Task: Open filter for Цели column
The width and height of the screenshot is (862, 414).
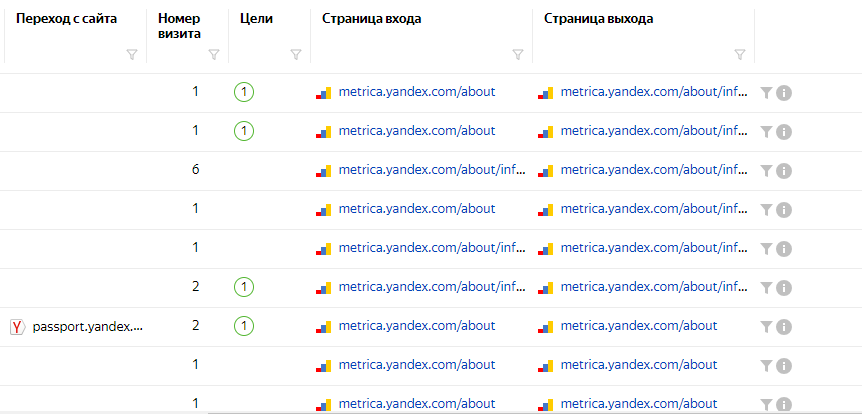Action: [296, 54]
